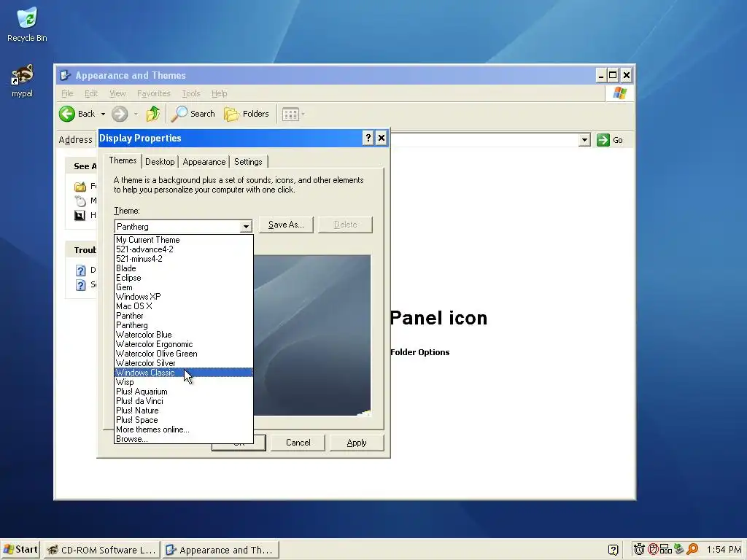The image size is (747, 560).
Task: Click the Start button on taskbar
Action: 20,550
